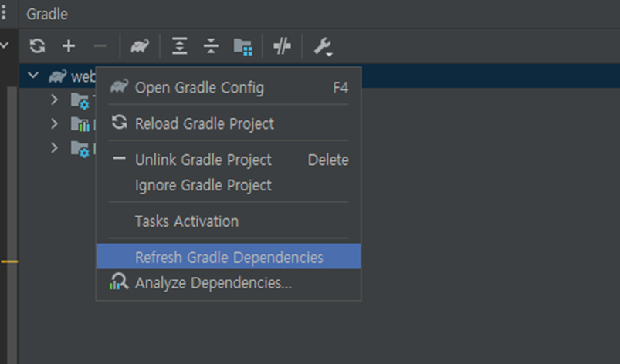Collapse the web root project node
This screenshot has height=364, width=620.
(x=33, y=75)
